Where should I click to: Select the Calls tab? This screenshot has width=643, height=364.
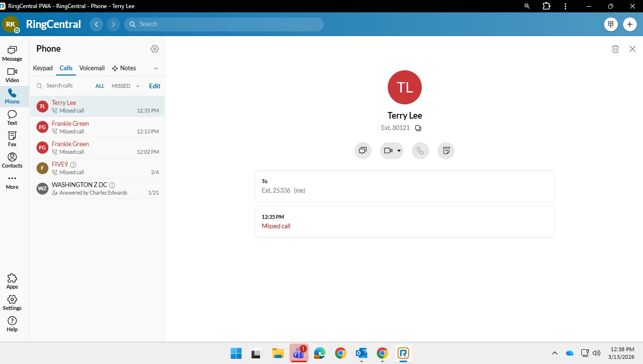[66, 68]
